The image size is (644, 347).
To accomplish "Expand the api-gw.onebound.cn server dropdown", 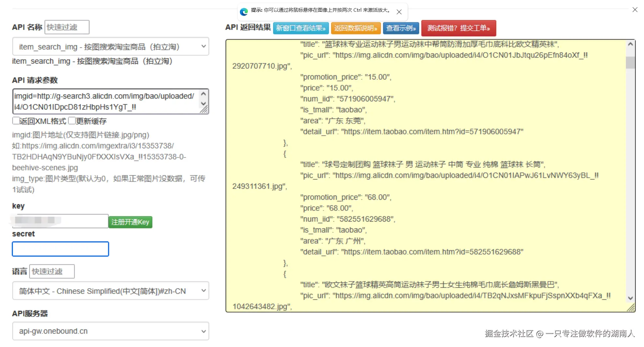I will point(111,331).
